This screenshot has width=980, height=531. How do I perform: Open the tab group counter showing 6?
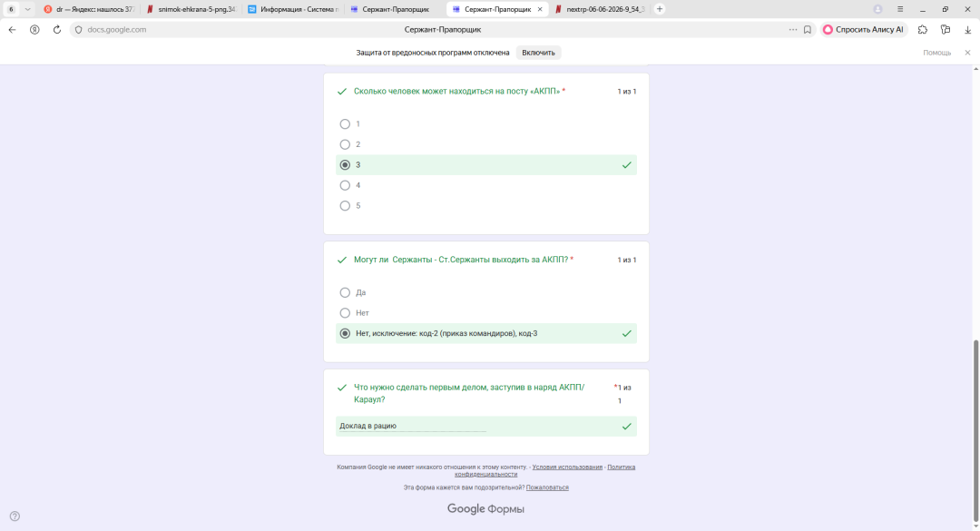(x=11, y=9)
